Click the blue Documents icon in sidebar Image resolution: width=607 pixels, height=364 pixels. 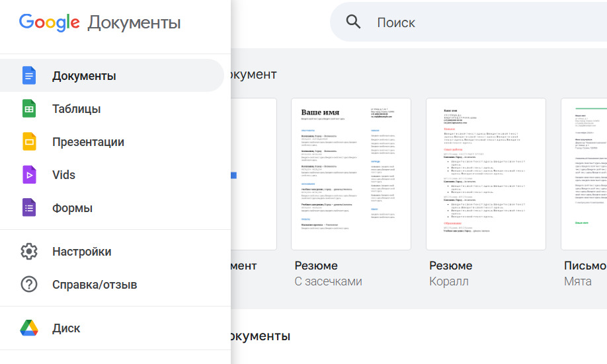29,75
